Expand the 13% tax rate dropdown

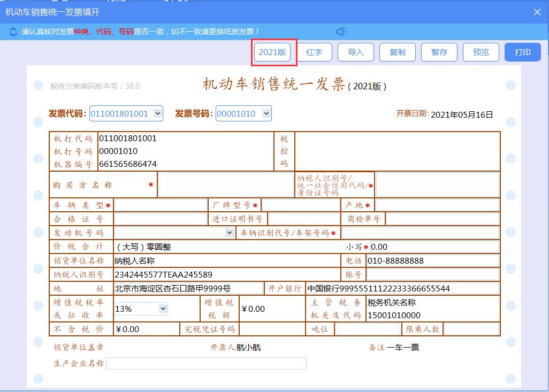point(162,309)
